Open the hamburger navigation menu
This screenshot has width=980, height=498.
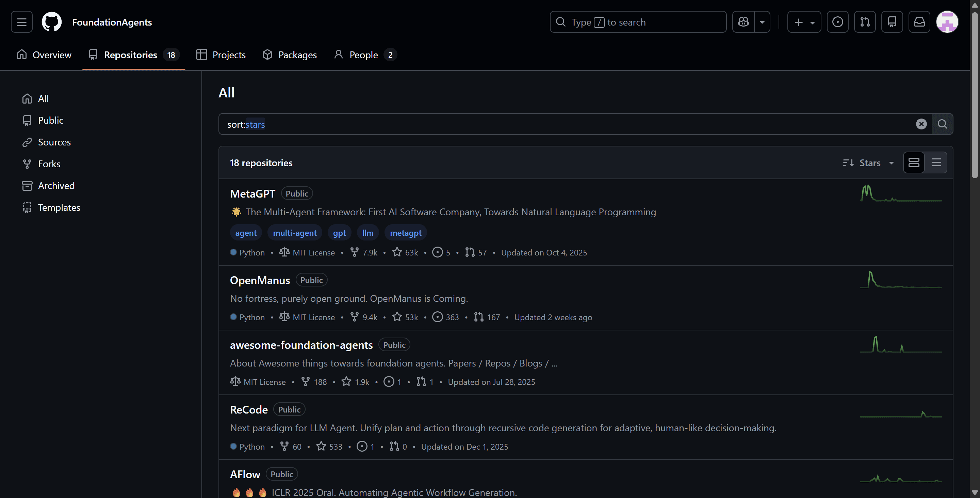[22, 22]
